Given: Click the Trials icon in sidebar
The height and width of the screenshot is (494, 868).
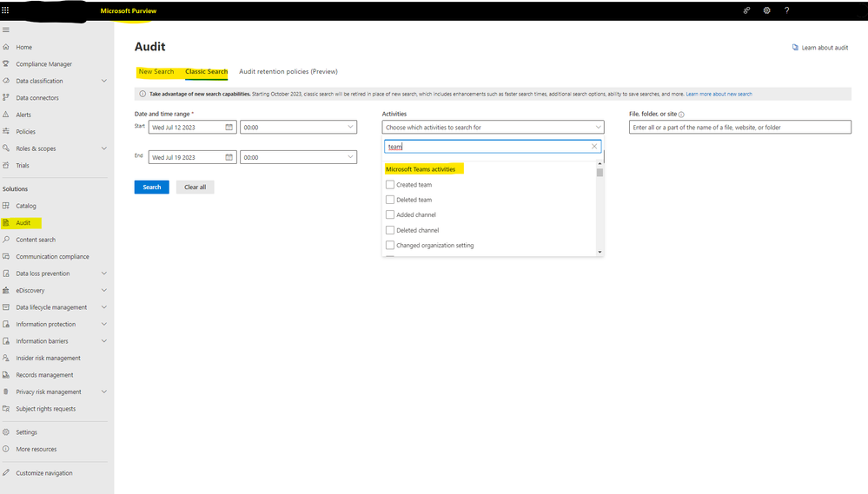Looking at the screenshot, I should click(x=6, y=165).
